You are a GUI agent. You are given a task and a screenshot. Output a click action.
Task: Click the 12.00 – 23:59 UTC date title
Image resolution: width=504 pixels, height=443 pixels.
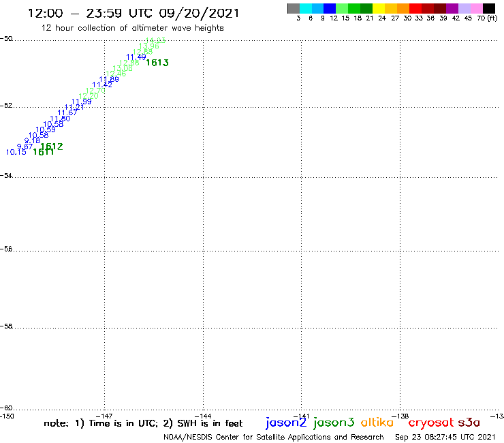click(x=133, y=14)
